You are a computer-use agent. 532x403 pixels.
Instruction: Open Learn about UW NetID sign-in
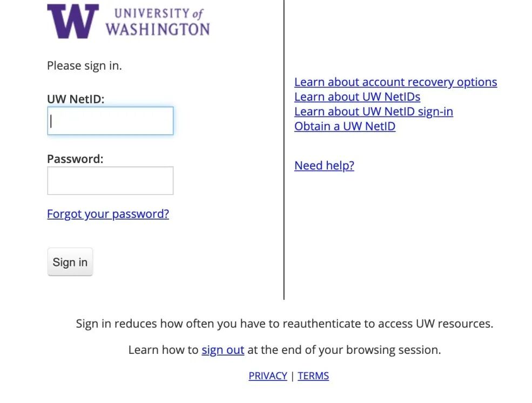coord(374,112)
